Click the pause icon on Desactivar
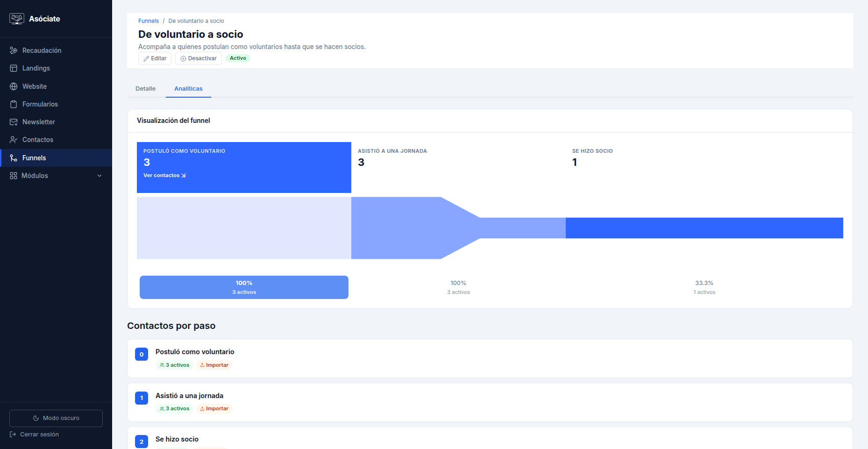868x449 pixels. click(x=183, y=58)
